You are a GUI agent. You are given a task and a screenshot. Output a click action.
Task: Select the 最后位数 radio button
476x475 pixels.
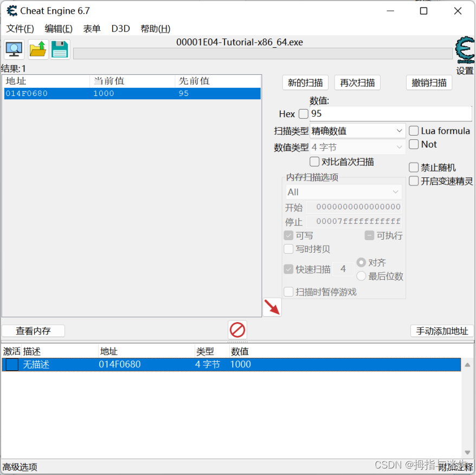[361, 275]
